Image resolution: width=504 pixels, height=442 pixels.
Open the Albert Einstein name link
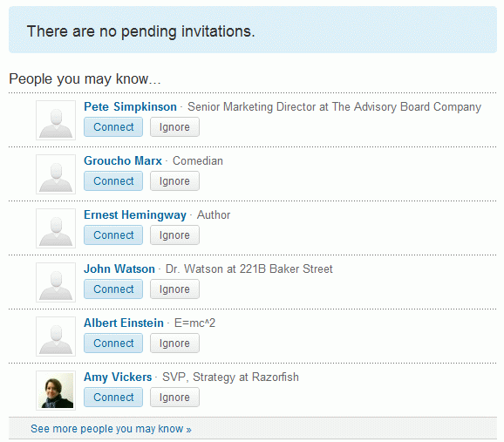click(124, 323)
